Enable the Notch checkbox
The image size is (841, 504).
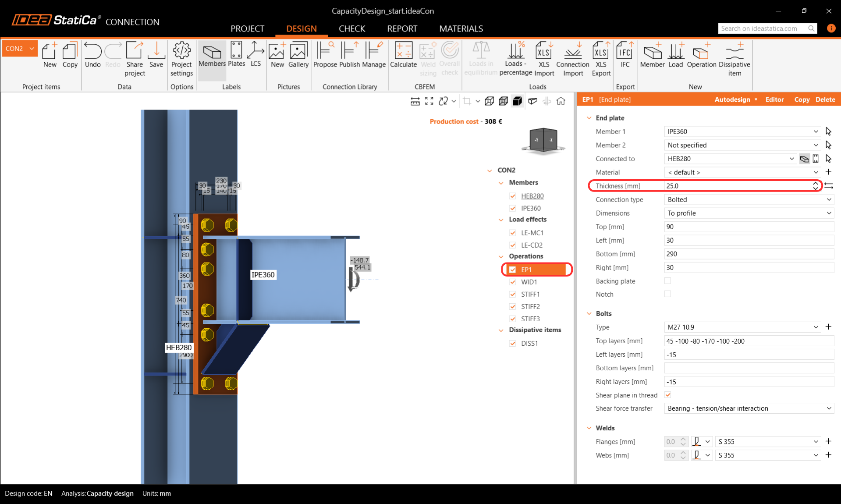(667, 294)
